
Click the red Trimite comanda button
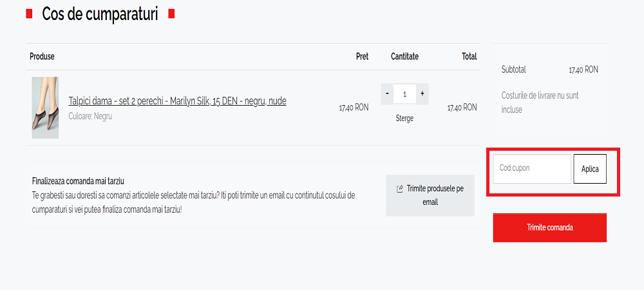point(549,227)
